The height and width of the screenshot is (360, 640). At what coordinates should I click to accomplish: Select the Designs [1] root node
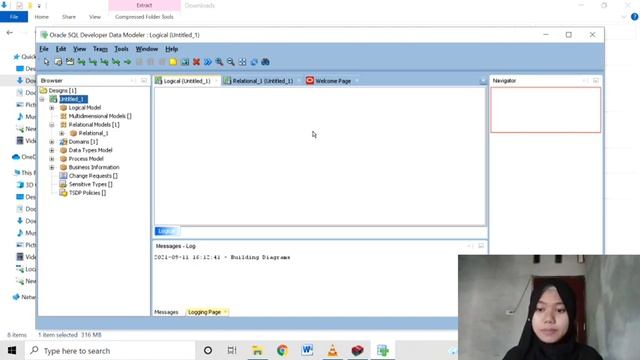tap(62, 91)
